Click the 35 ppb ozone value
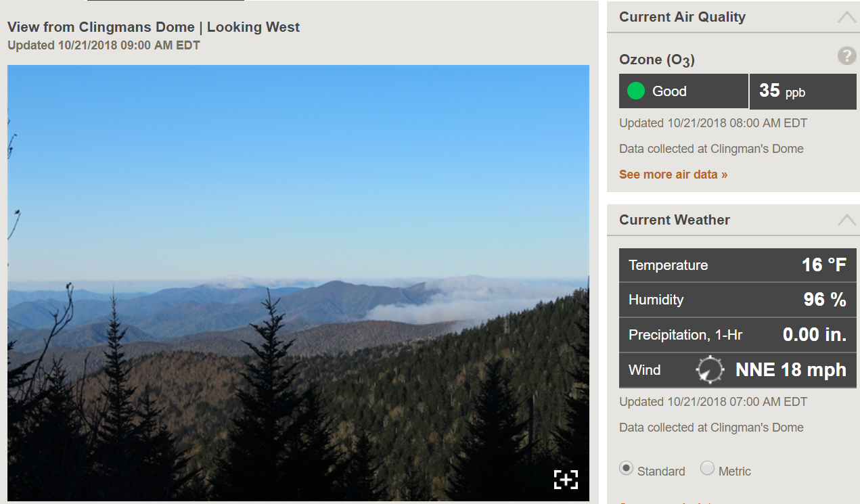The height and width of the screenshot is (504, 860). click(782, 91)
